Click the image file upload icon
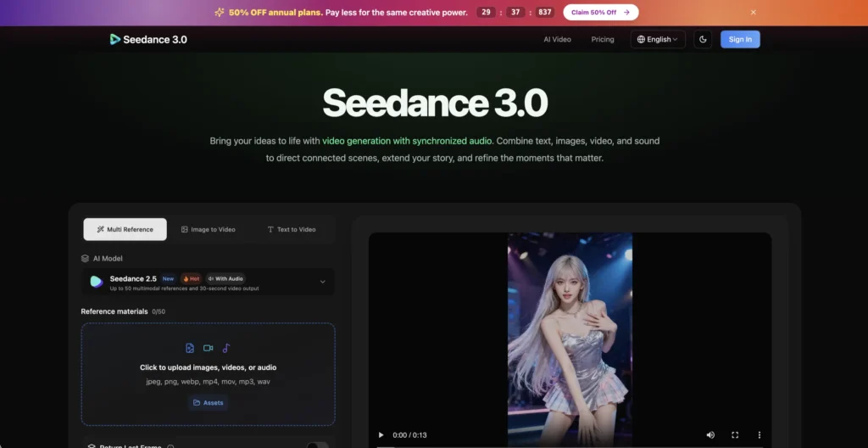The height and width of the screenshot is (448, 868). [x=190, y=348]
